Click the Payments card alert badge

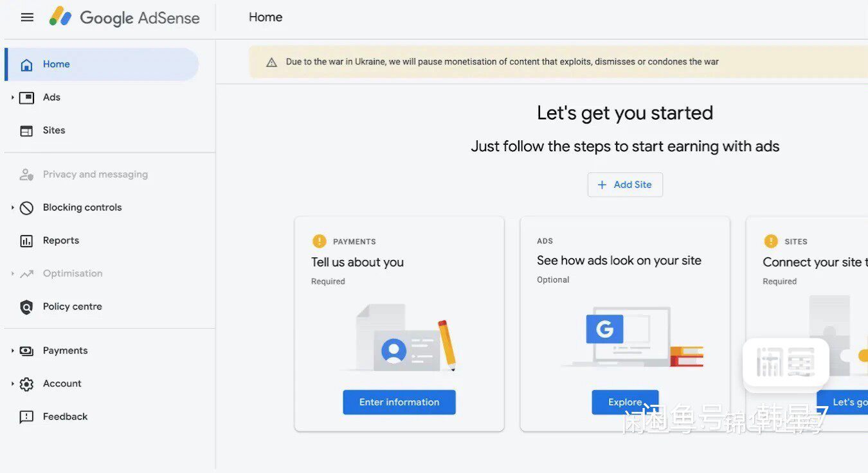[x=320, y=241]
